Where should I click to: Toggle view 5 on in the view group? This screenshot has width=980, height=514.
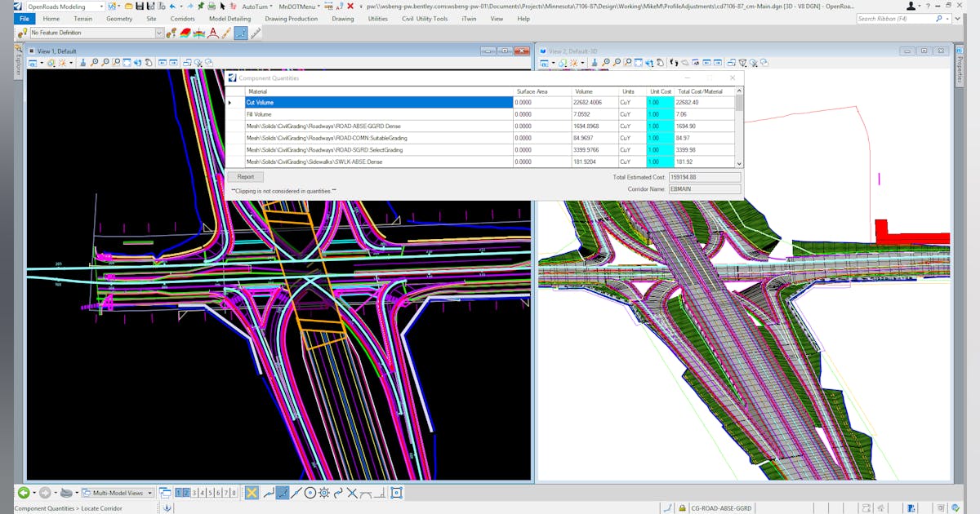(x=210, y=493)
